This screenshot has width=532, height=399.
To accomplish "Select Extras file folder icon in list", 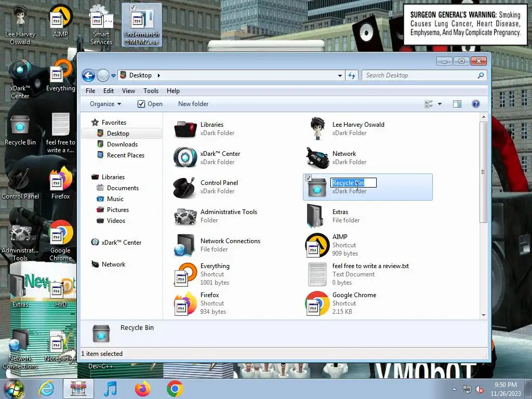I will pyautogui.click(x=315, y=216).
